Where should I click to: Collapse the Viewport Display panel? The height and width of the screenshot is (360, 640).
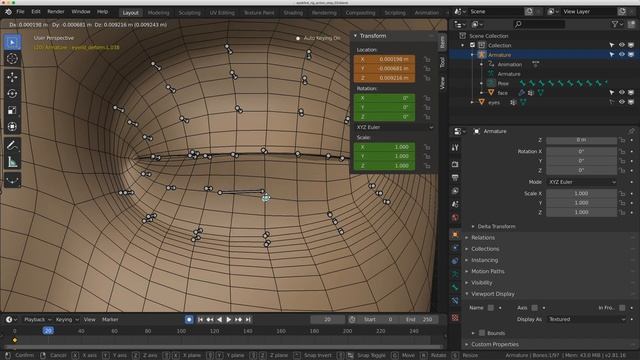[x=493, y=294]
